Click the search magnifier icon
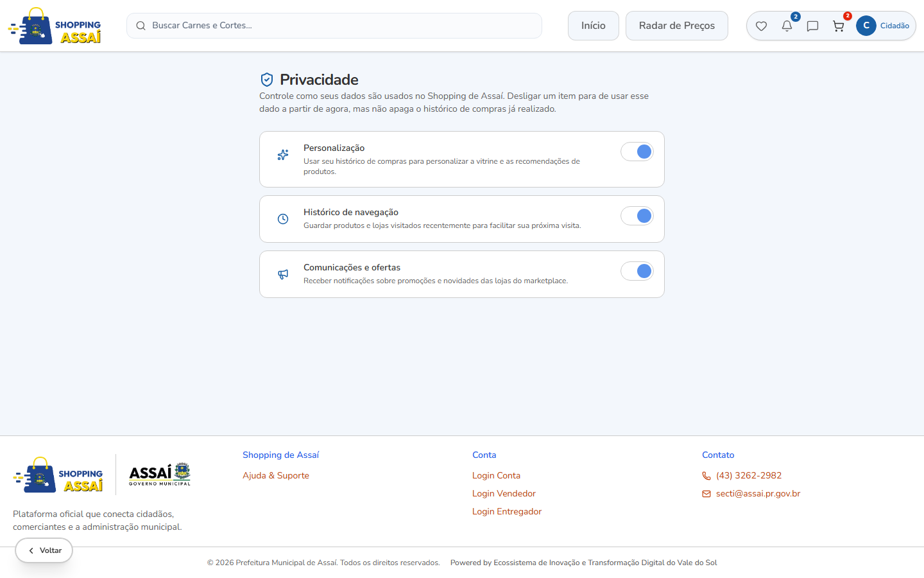This screenshot has height=578, width=924. coord(141,26)
